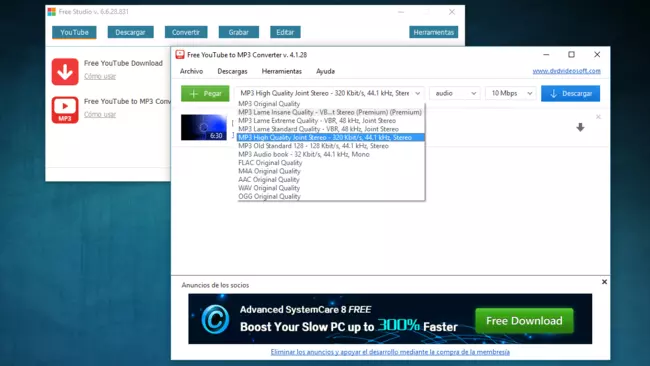The image size is (650, 366).
Task: Open the Free YouTube to MP3 Converter icon
Action: point(65,110)
